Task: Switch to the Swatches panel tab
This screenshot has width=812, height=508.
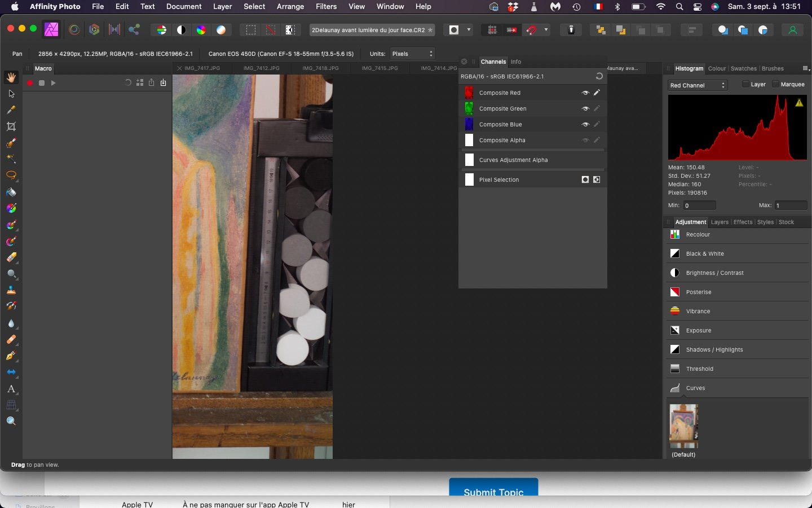Action: click(743, 68)
